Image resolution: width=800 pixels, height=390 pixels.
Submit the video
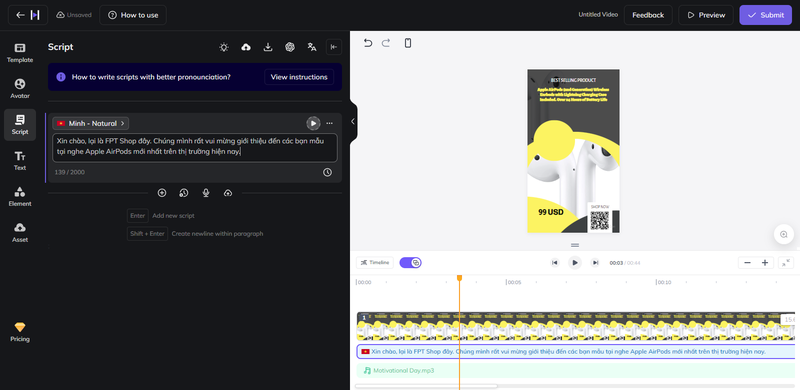[765, 15]
